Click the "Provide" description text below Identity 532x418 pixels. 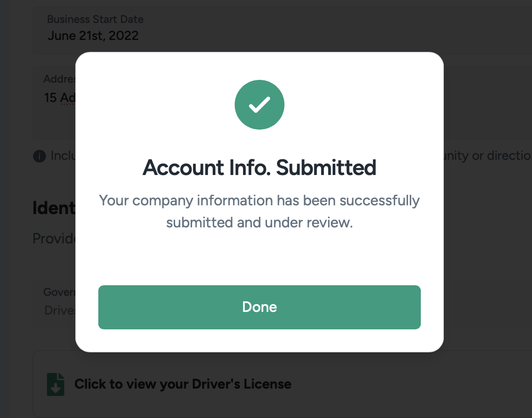54,238
